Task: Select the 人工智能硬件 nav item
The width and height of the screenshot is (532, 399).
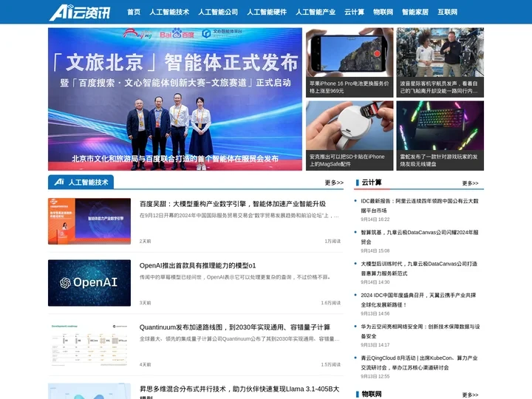Action: point(267,13)
